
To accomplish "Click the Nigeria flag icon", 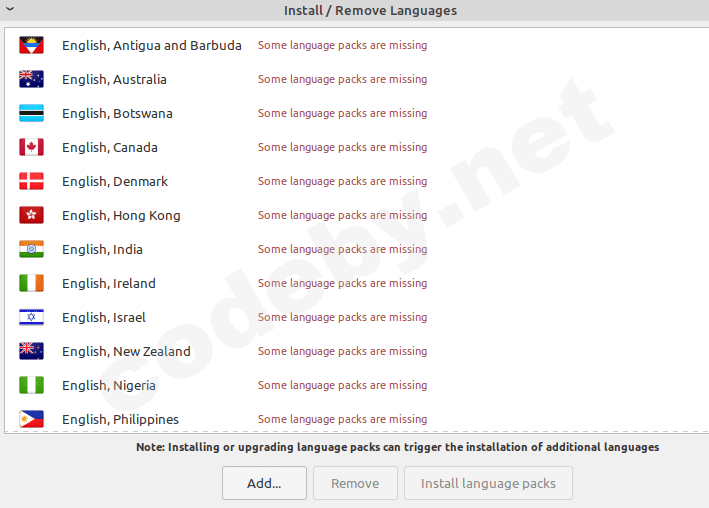I will pos(31,385).
